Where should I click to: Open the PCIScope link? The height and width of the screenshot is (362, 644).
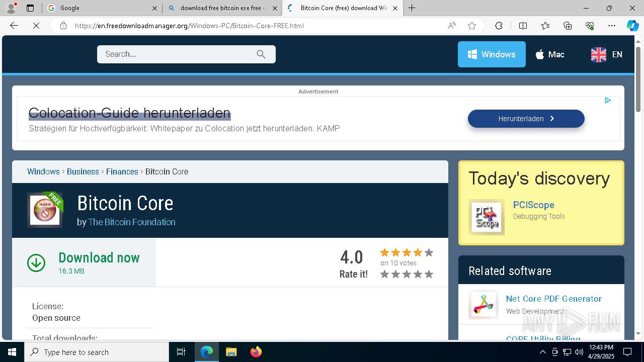533,205
